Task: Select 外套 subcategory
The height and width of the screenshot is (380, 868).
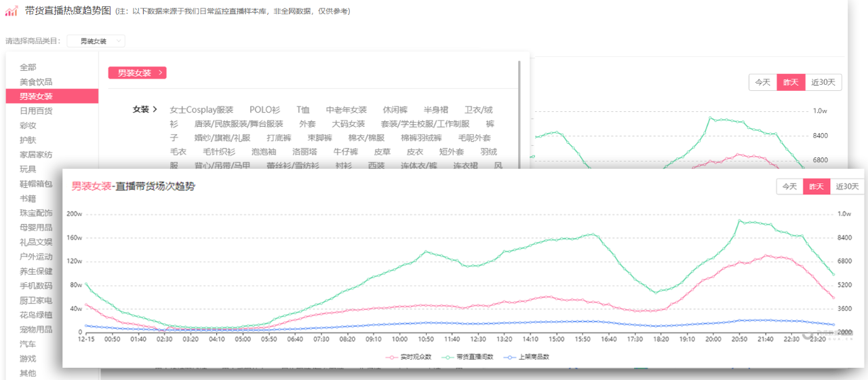Action: pyautogui.click(x=307, y=124)
